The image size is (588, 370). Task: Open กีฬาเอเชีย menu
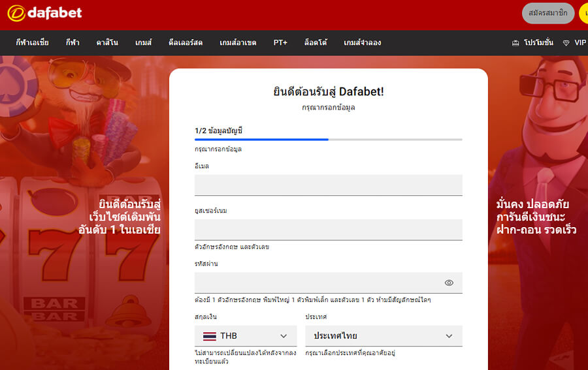(x=32, y=42)
